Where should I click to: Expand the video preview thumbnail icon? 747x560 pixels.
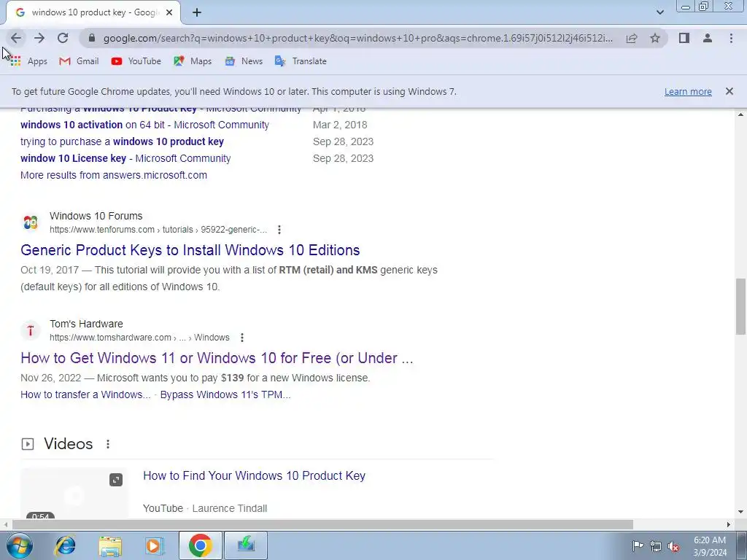[116, 480]
